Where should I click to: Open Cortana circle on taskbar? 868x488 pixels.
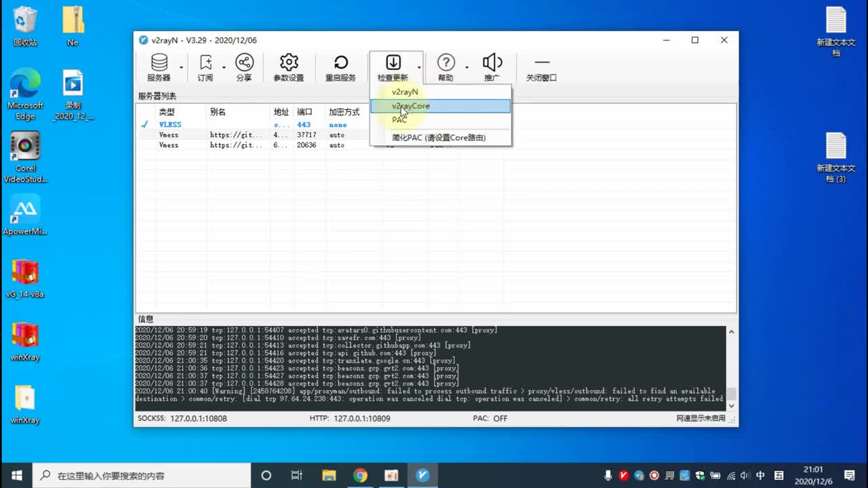266,475
